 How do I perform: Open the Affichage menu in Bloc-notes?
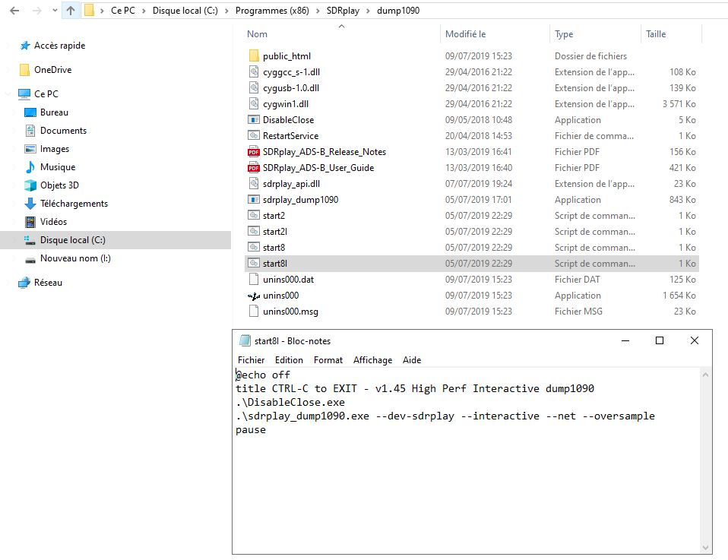click(372, 360)
